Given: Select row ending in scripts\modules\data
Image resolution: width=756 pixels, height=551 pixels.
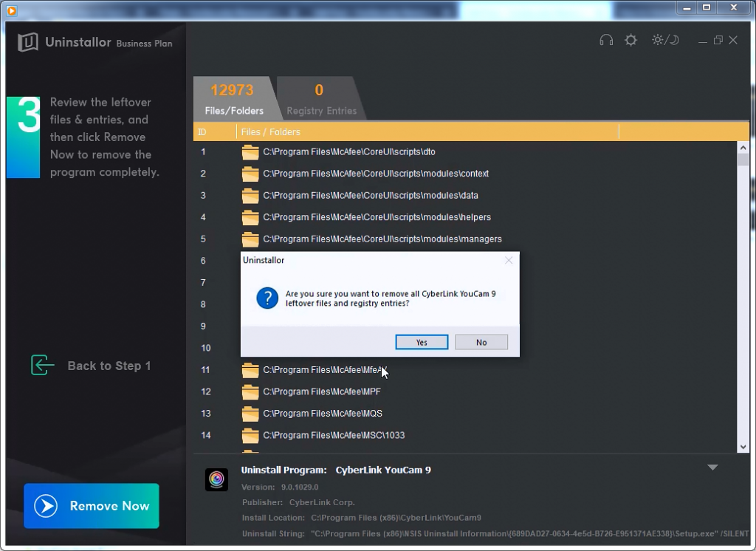Looking at the screenshot, I should tap(465, 196).
